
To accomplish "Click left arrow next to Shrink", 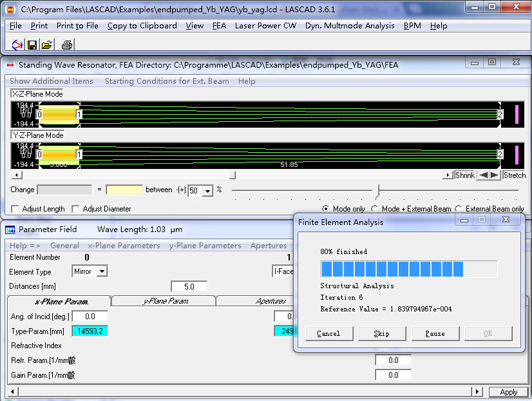I will 484,175.
